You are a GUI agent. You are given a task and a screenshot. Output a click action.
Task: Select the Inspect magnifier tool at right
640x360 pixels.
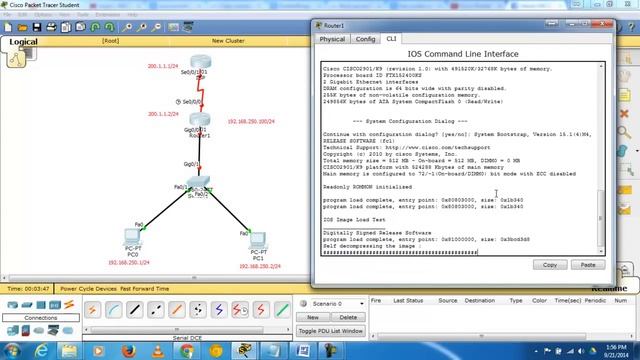click(x=624, y=132)
